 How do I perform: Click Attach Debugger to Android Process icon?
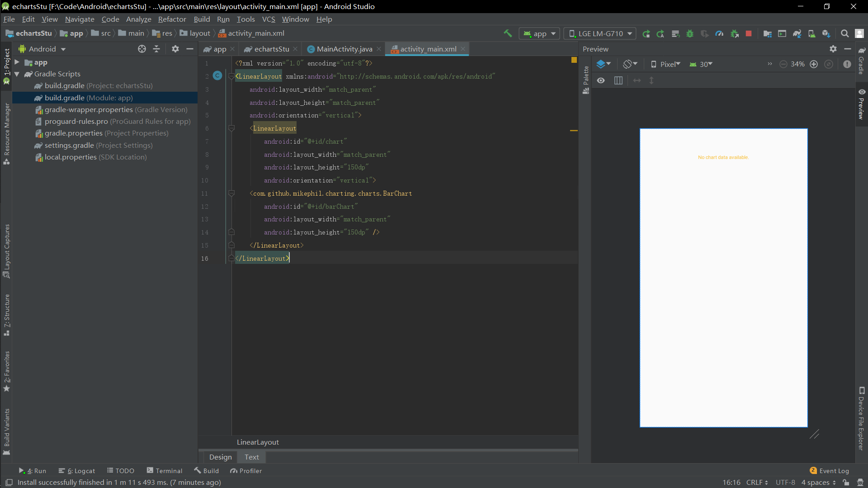[x=735, y=33]
